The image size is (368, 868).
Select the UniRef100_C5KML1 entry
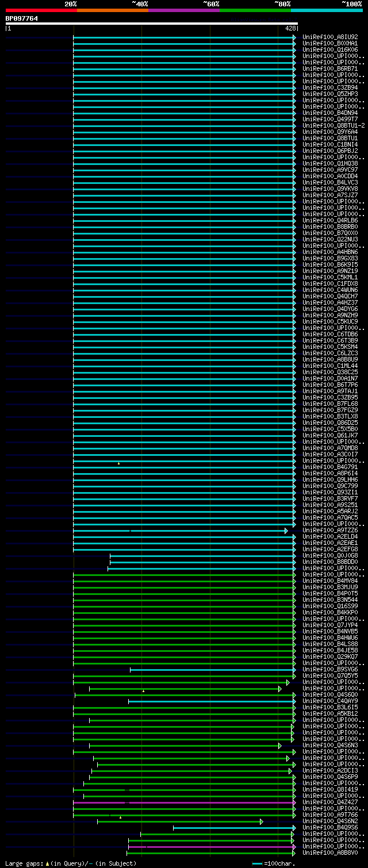coord(330,278)
